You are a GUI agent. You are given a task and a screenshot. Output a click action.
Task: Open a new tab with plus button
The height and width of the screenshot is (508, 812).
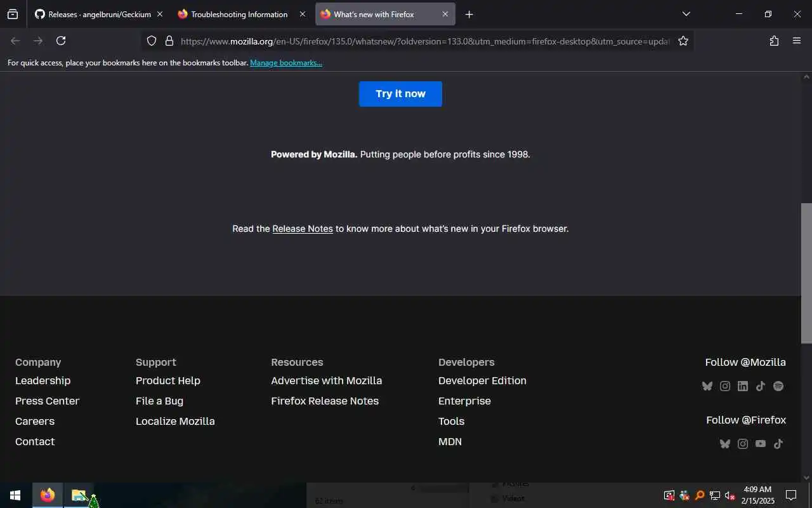click(x=469, y=14)
